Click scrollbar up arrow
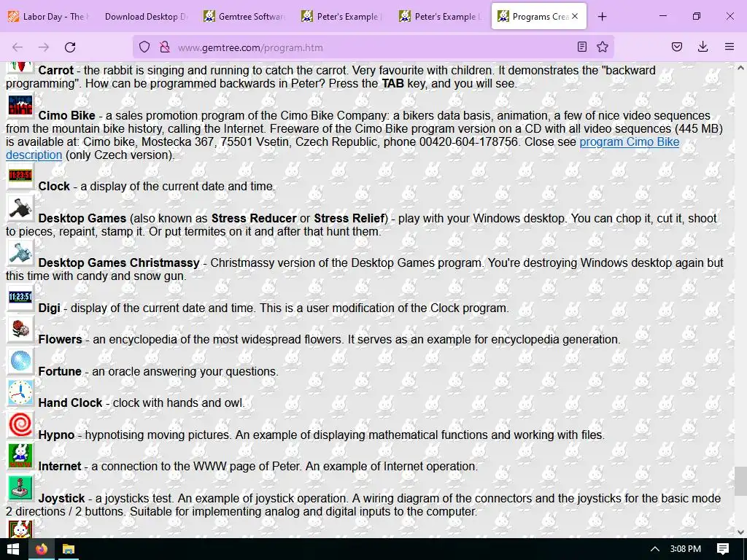This screenshot has width=747, height=560. coord(740,68)
